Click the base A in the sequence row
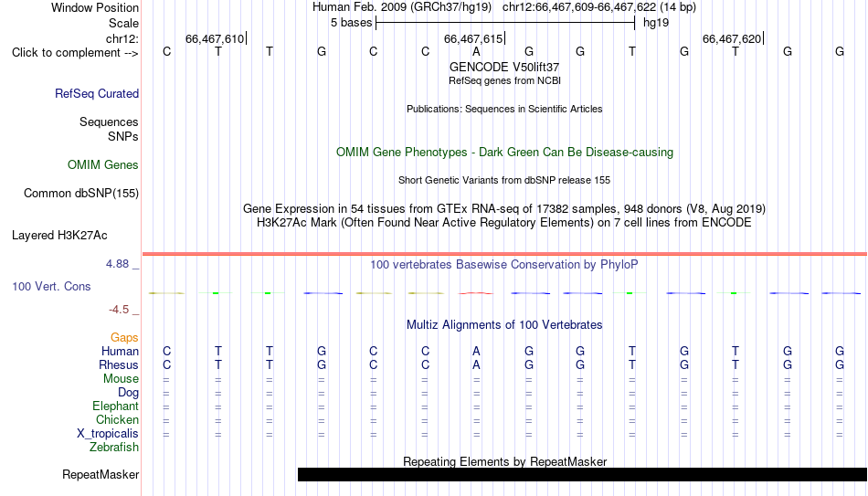Image resolution: width=868 pixels, height=496 pixels. [476, 51]
